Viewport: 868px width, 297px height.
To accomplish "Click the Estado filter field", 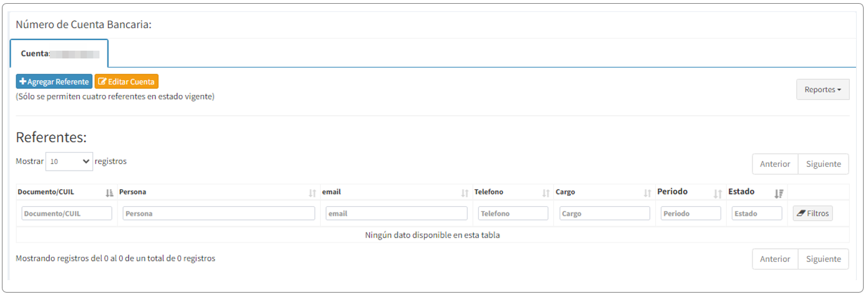I will [x=756, y=214].
